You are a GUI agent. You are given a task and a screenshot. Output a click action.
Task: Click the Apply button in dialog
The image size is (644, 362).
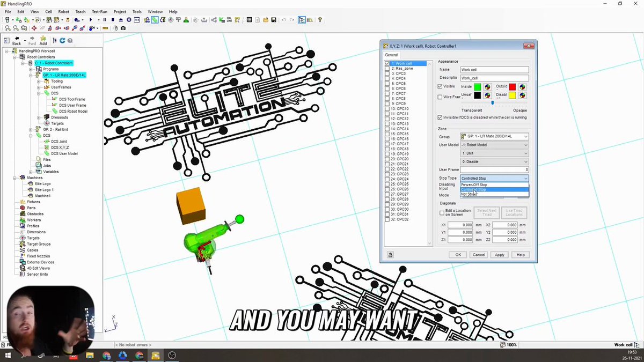point(500,255)
